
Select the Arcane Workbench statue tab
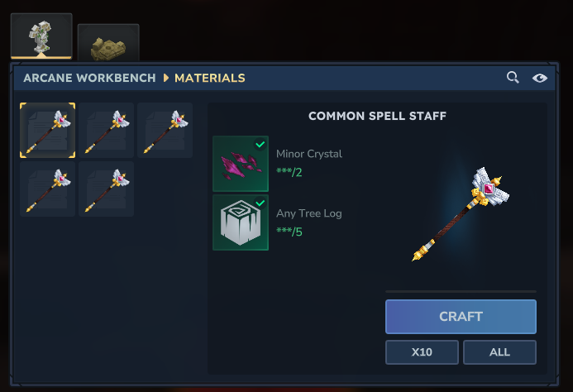click(41, 36)
